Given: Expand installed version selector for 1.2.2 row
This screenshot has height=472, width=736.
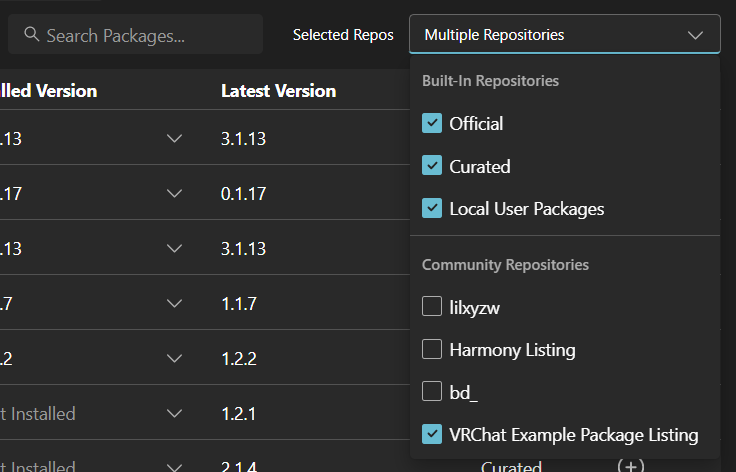Looking at the screenshot, I should 175,358.
